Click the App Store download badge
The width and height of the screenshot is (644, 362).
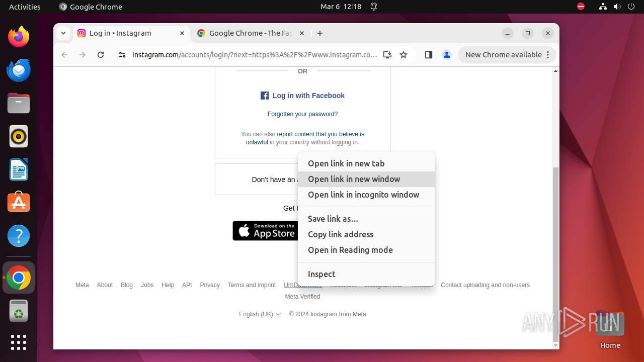265,231
